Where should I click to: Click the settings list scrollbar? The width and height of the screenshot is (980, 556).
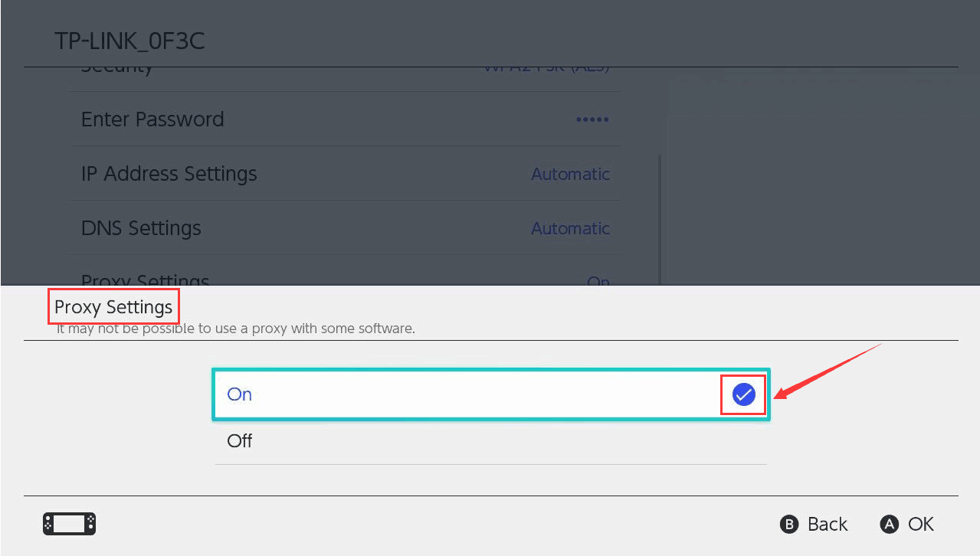click(x=660, y=218)
